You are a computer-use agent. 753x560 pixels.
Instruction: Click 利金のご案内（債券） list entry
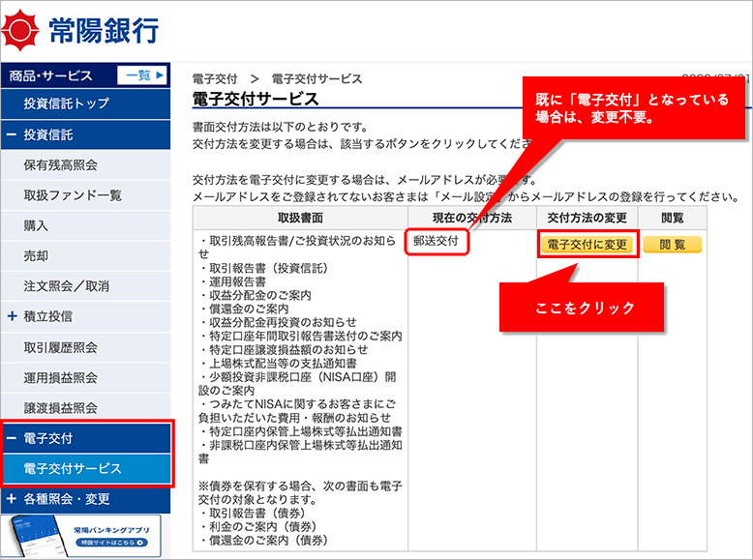tap(263, 526)
